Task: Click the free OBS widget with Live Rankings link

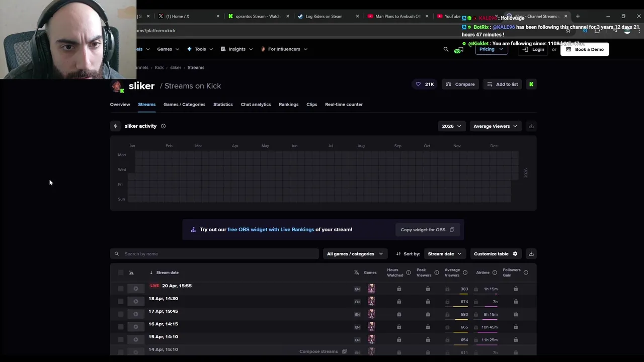Action: click(271, 230)
